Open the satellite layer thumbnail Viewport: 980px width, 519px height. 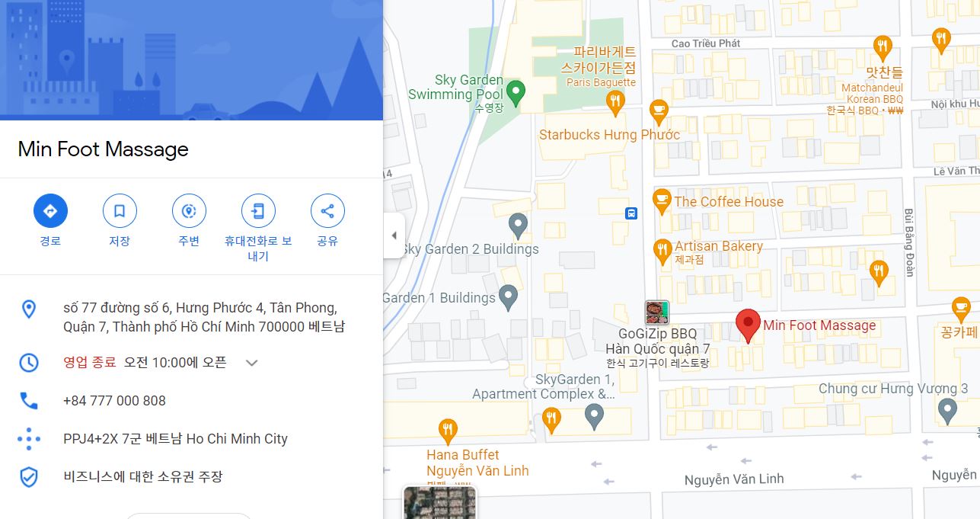[439, 502]
